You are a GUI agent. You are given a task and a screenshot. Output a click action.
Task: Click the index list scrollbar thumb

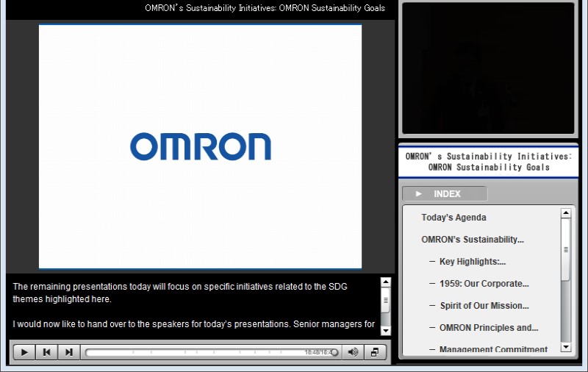pos(566,249)
